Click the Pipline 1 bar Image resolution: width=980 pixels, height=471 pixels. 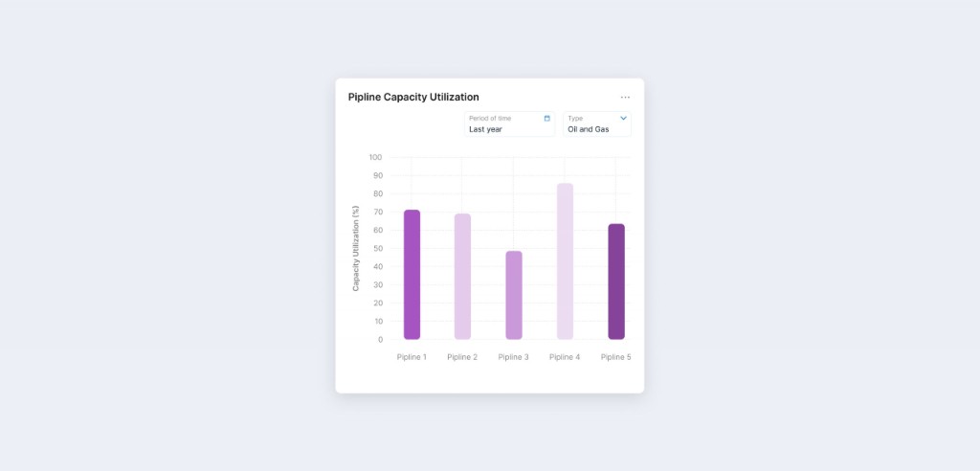412,275
